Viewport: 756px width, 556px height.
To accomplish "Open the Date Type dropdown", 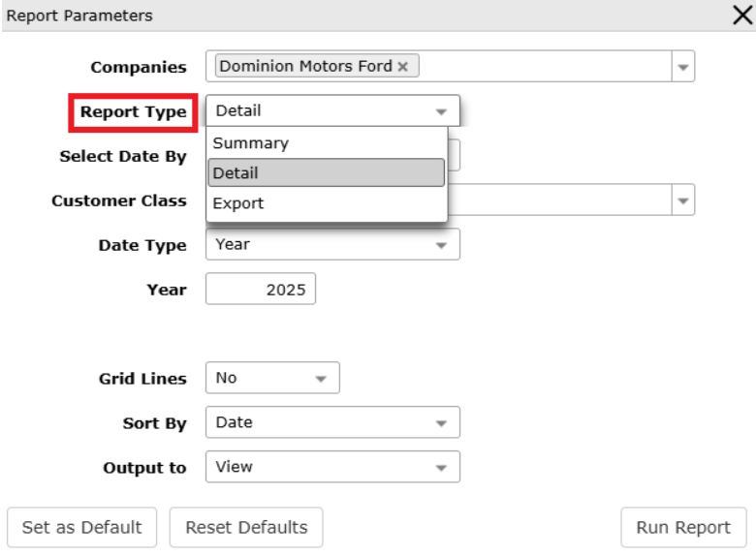I will tap(332, 244).
